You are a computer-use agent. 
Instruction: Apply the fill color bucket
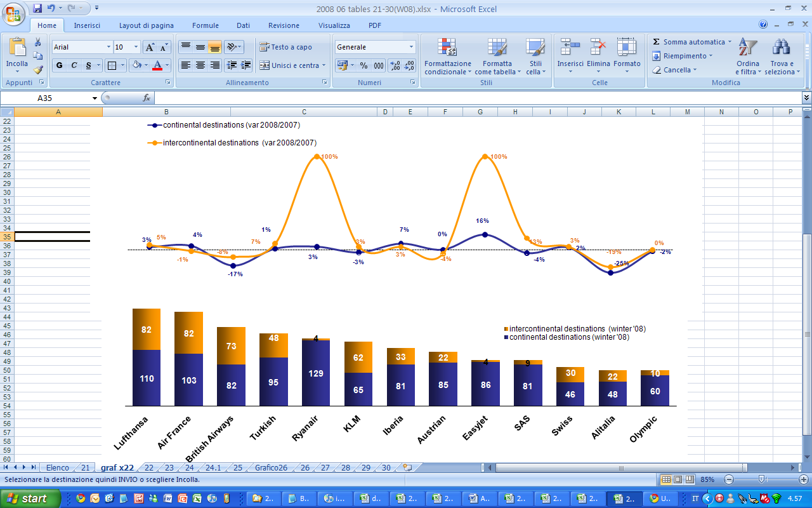click(x=136, y=65)
